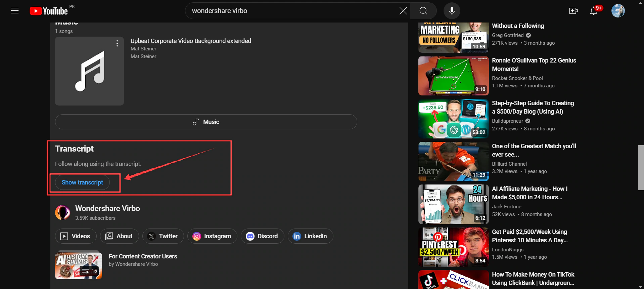
Task: Click the music note album thumbnail
Action: tap(89, 71)
